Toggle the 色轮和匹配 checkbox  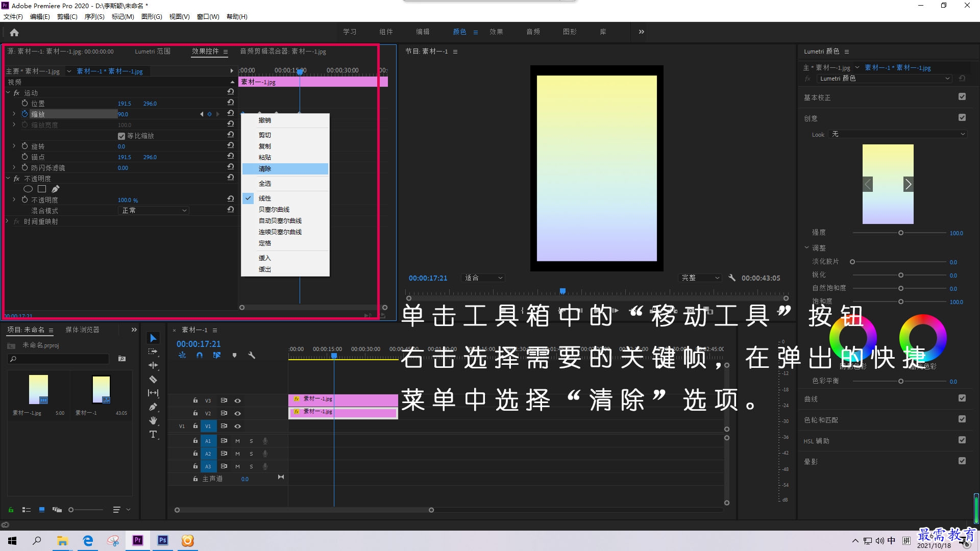(962, 419)
